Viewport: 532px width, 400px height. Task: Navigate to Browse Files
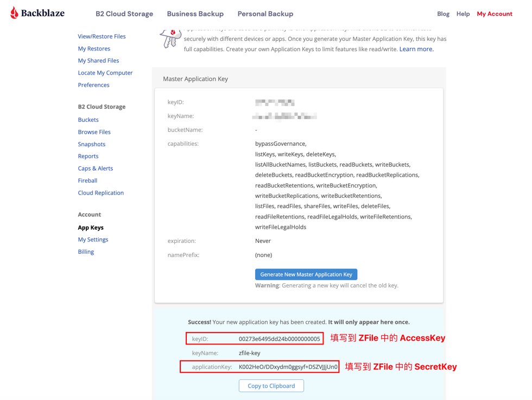(94, 132)
